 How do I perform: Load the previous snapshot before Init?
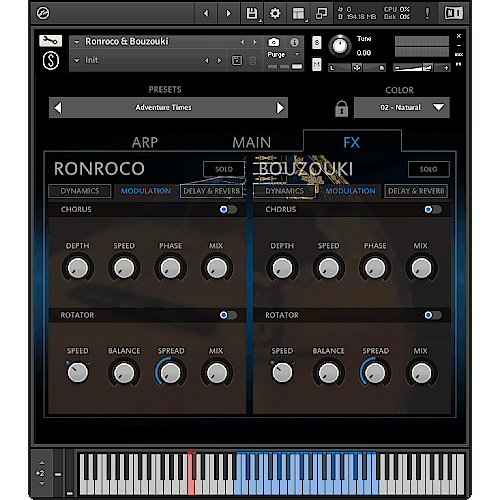tap(207, 60)
